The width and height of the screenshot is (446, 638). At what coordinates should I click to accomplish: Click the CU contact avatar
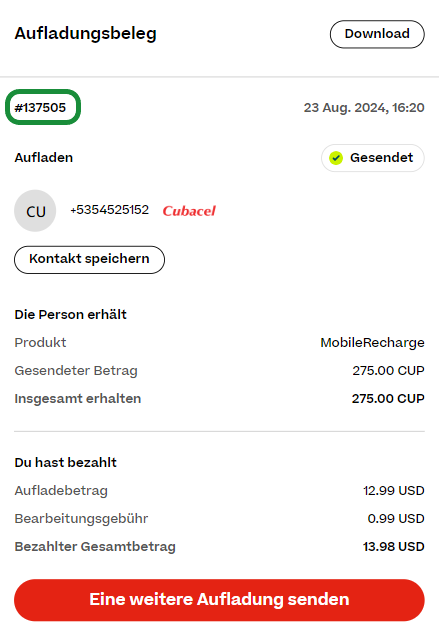[x=35, y=211]
